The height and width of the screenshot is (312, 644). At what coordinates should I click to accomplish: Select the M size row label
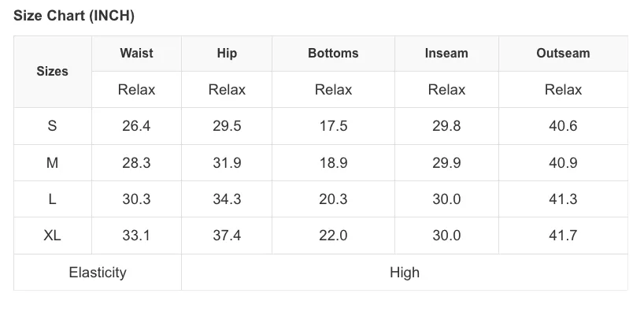(52, 163)
